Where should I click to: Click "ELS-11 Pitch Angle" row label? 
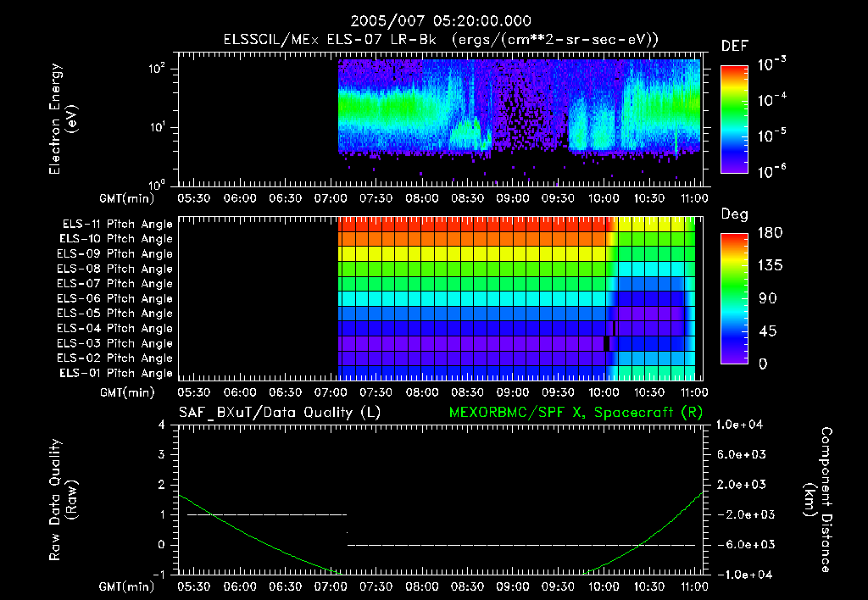coord(117,225)
